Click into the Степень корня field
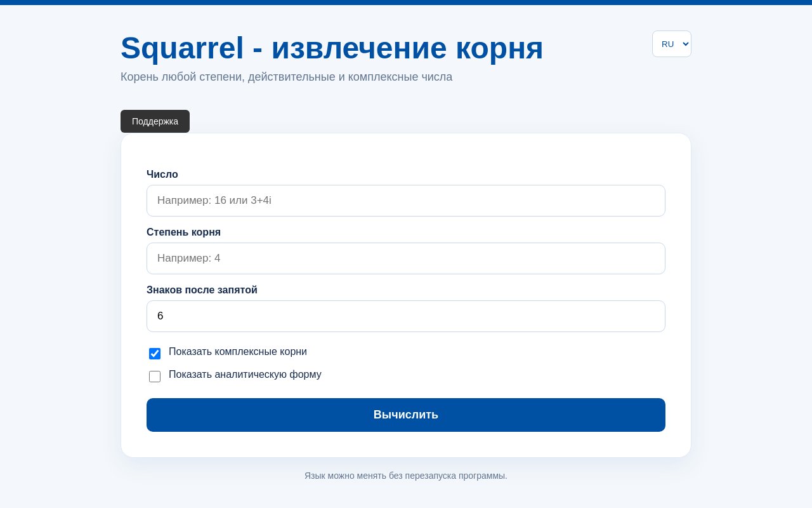The image size is (812, 508). [x=406, y=258]
